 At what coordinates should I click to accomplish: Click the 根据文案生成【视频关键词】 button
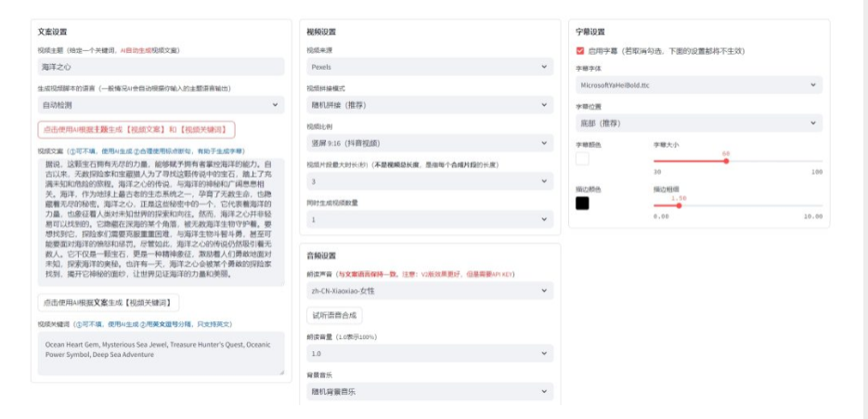[x=109, y=303]
